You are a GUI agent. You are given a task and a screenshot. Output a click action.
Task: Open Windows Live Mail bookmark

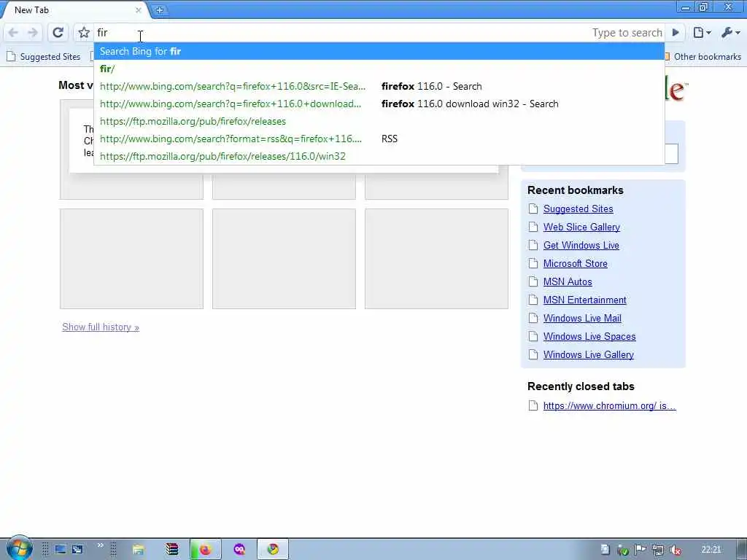pyautogui.click(x=582, y=318)
